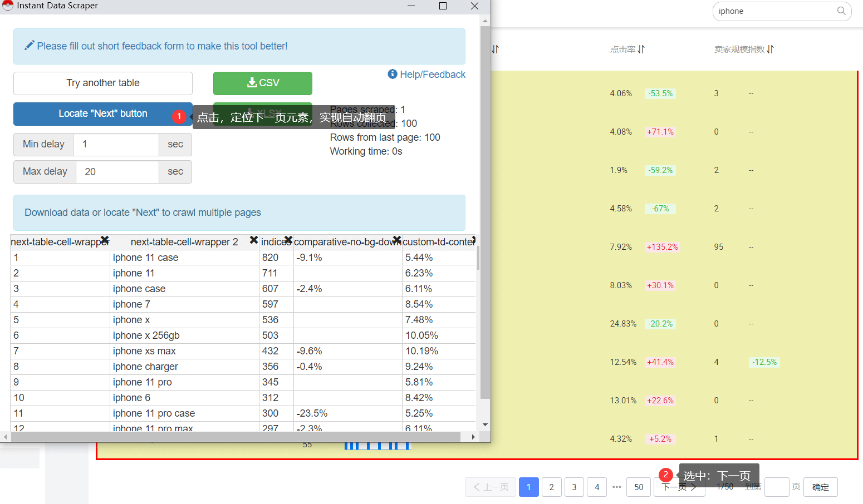Remove the first next-table-cell-wrapper column

(x=104, y=240)
